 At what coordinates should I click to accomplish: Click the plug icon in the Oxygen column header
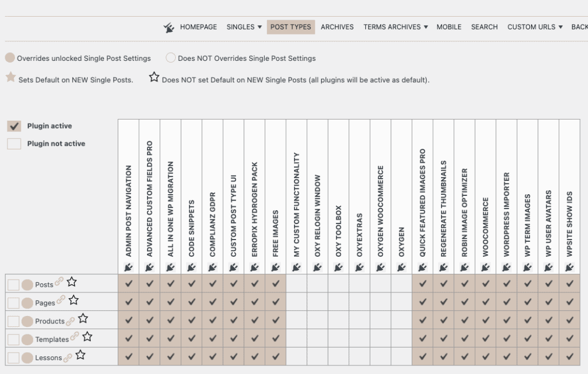tap(401, 266)
